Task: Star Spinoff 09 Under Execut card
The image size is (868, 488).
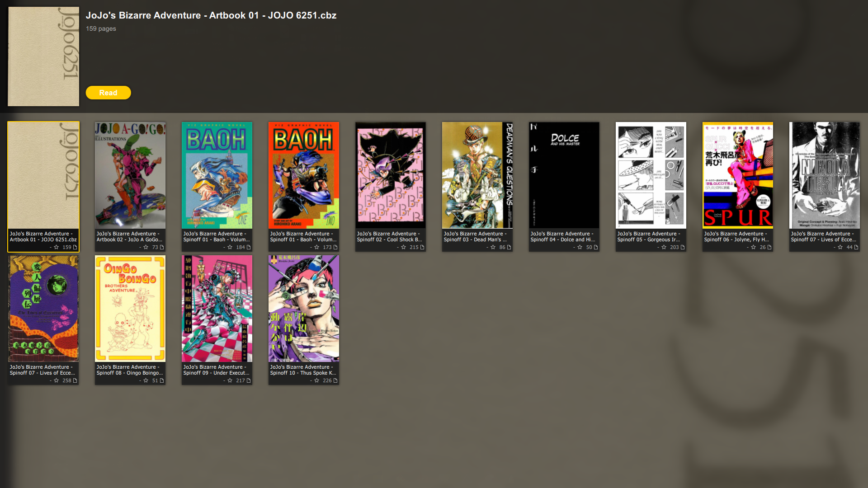Action: 230,380
